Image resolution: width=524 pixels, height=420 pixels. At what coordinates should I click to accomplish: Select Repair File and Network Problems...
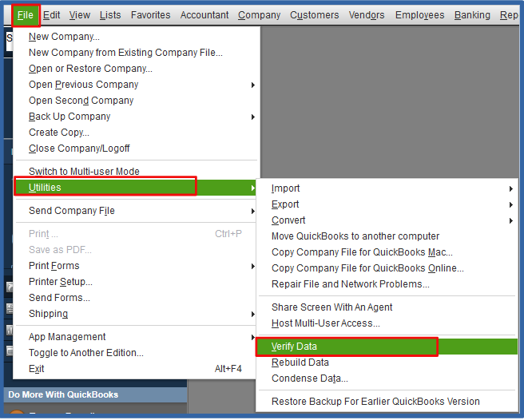pos(387,285)
